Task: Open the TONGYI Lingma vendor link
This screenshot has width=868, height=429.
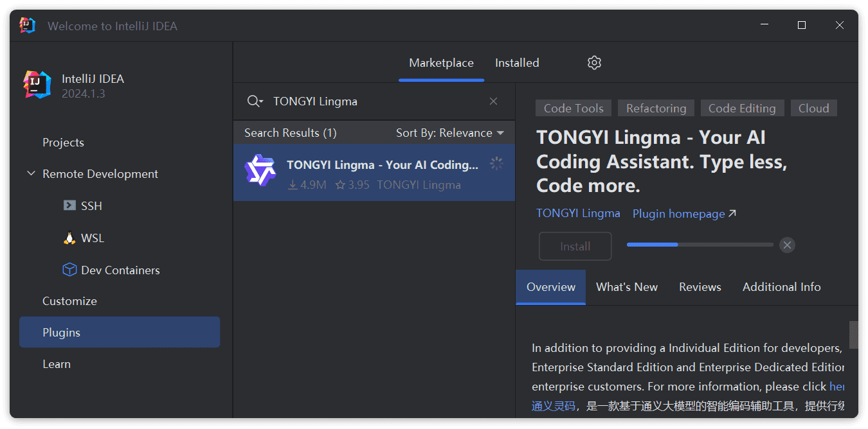Action: [x=579, y=213]
